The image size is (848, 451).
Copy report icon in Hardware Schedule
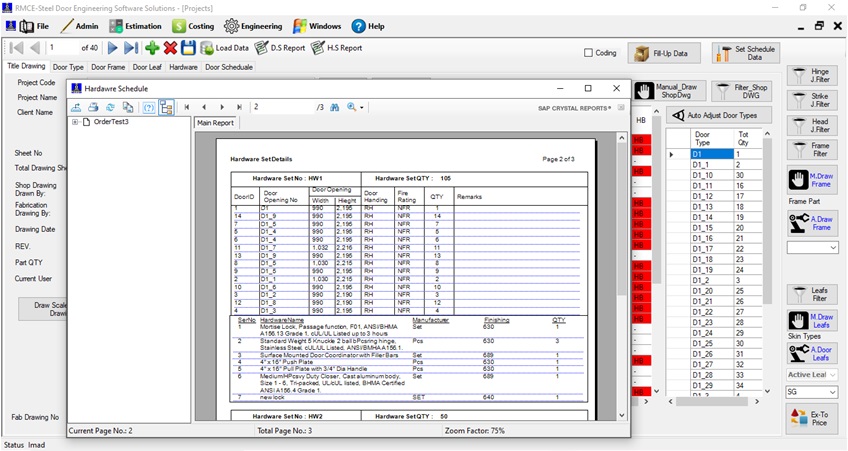tap(128, 108)
